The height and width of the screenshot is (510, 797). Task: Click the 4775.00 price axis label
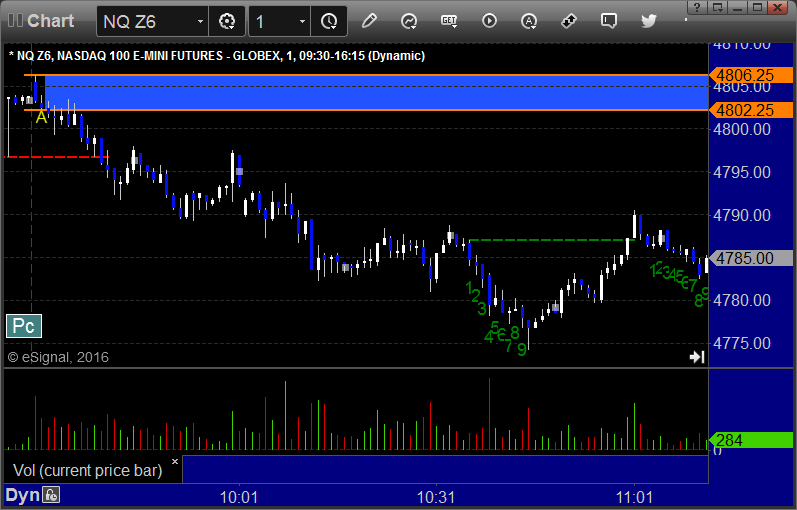[742, 343]
